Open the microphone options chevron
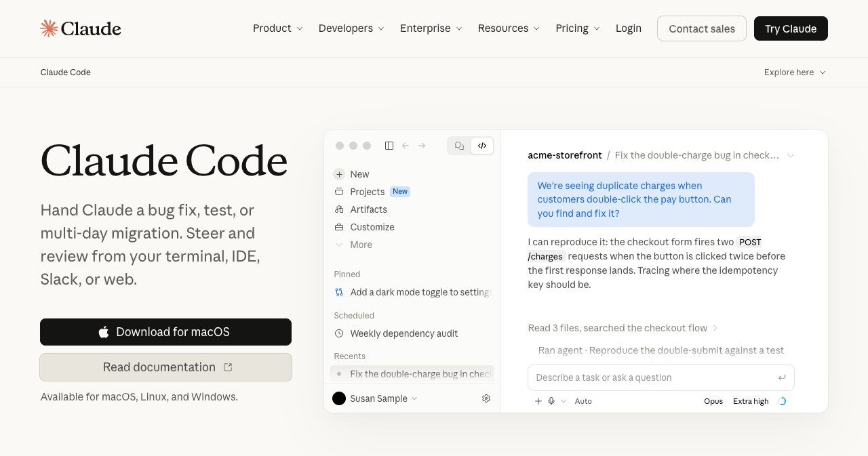Image resolution: width=868 pixels, height=456 pixels. coord(564,401)
